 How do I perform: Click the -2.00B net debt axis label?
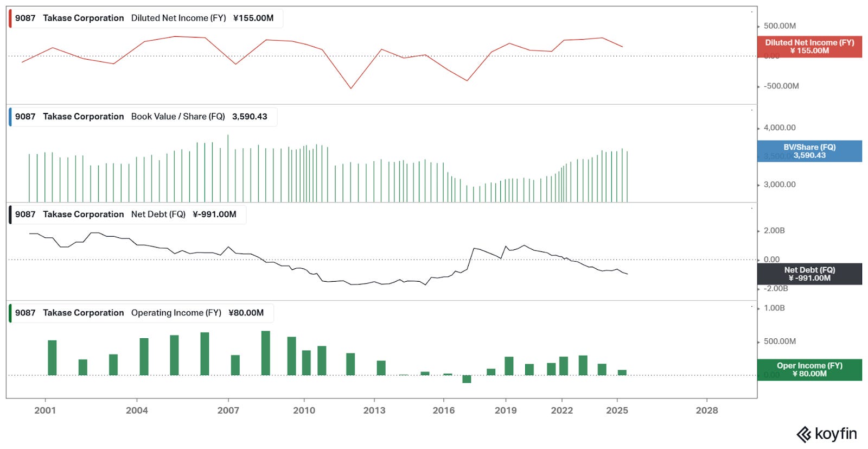coord(776,288)
